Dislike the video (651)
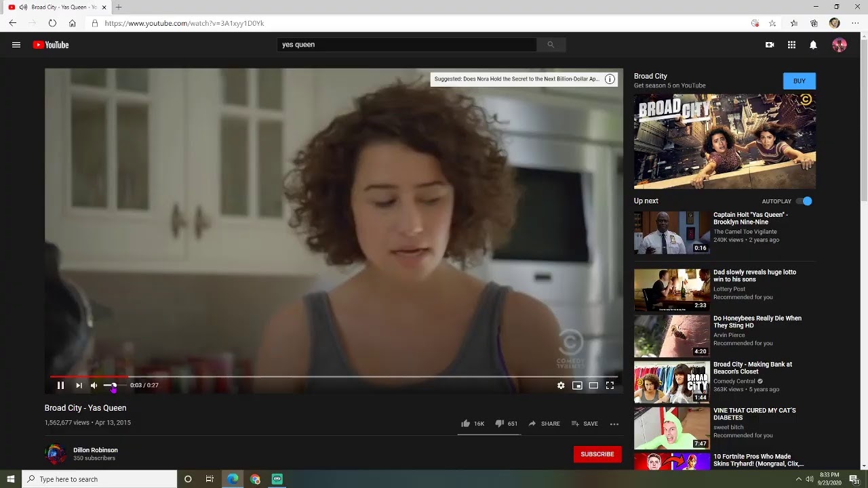This screenshot has height=488, width=868. [x=507, y=424]
